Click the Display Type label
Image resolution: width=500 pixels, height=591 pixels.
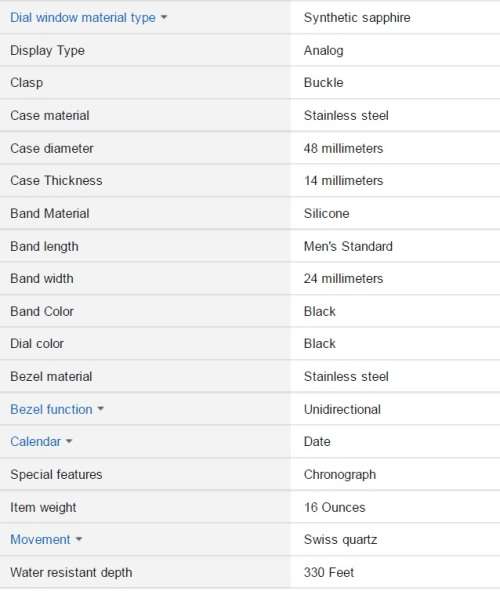point(47,51)
